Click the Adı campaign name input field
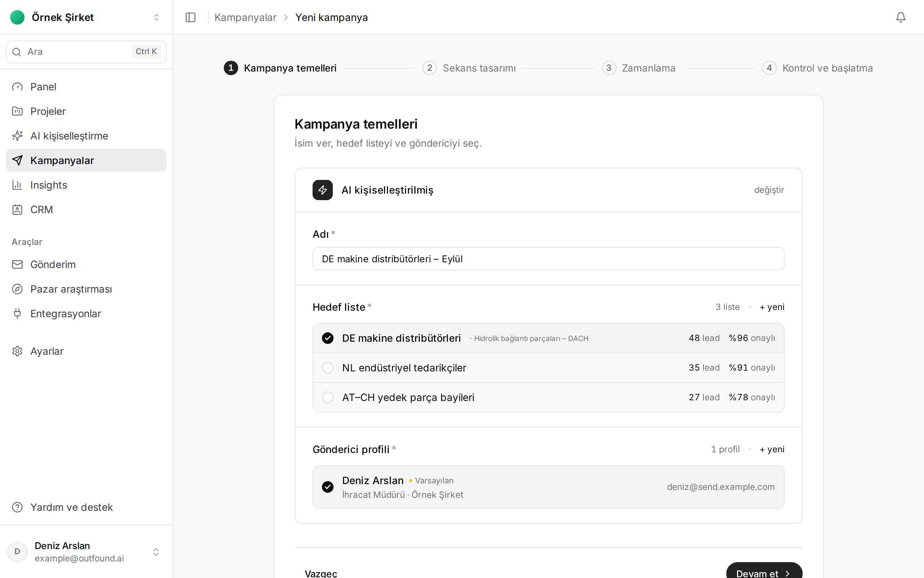Viewport: 924px width, 578px height. click(x=548, y=259)
